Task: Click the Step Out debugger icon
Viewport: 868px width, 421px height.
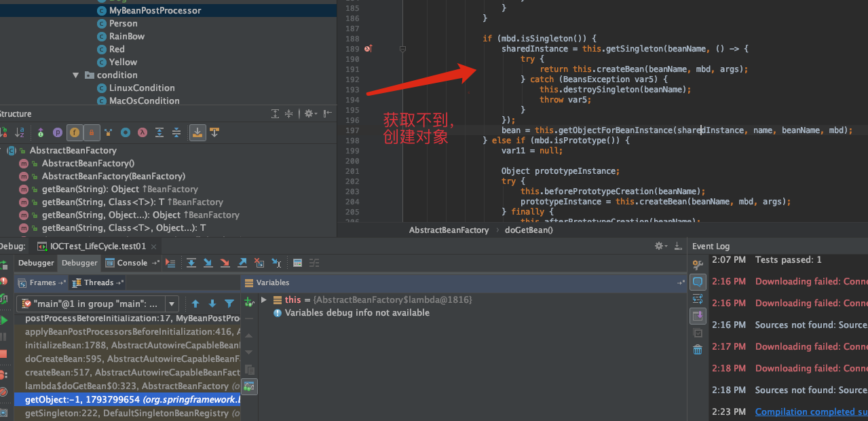Action: 242,263
